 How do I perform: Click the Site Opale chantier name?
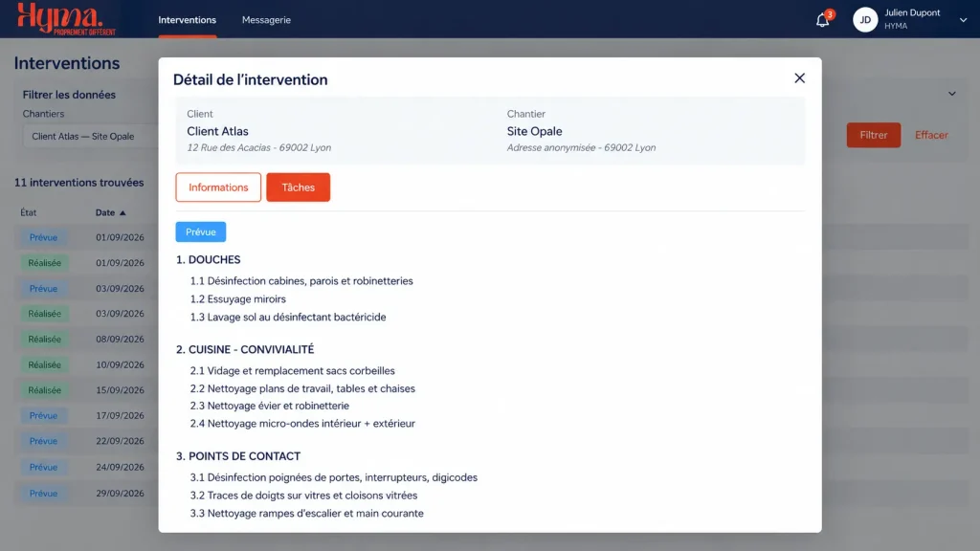tap(534, 131)
